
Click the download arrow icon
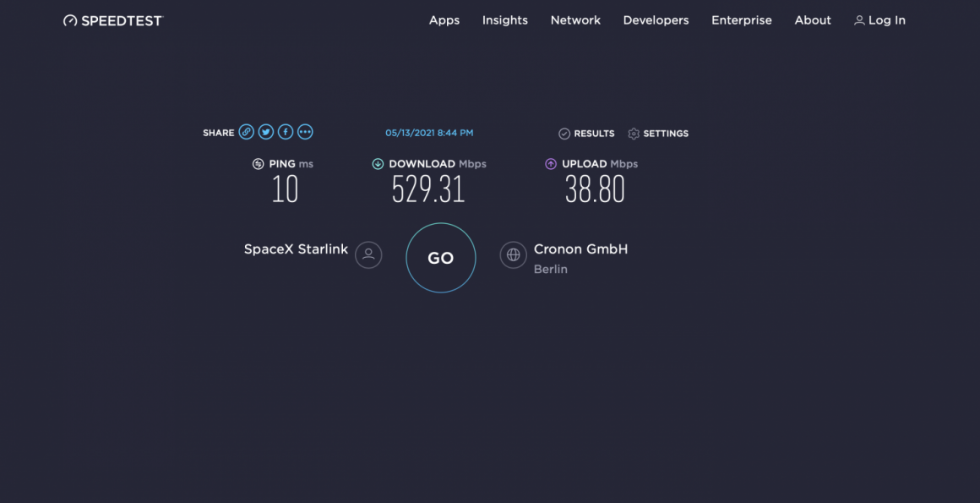(x=378, y=164)
